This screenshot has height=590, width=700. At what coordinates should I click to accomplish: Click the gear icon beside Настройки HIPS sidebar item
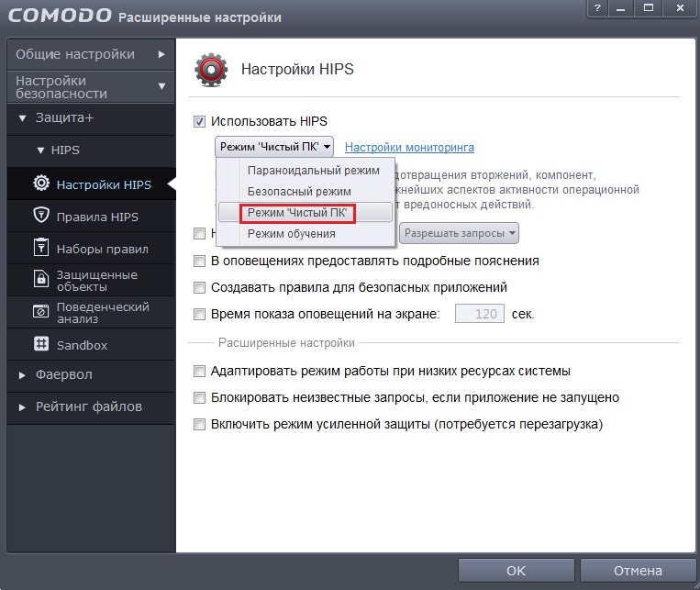41,184
